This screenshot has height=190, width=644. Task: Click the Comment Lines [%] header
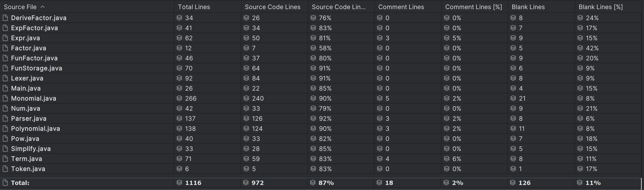coord(473,7)
